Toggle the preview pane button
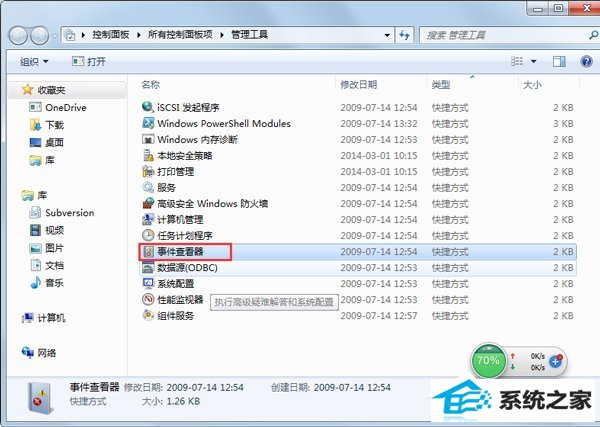This screenshot has height=427, width=600. (x=559, y=61)
